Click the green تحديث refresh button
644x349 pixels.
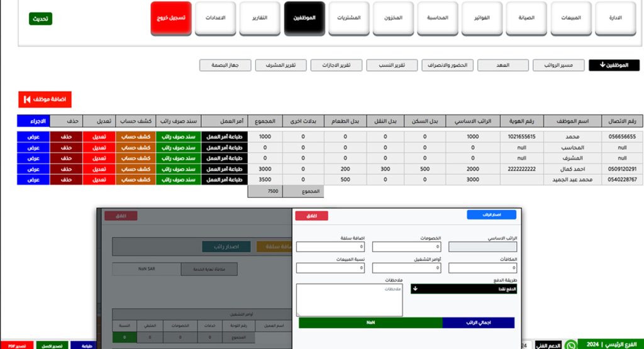(x=40, y=19)
